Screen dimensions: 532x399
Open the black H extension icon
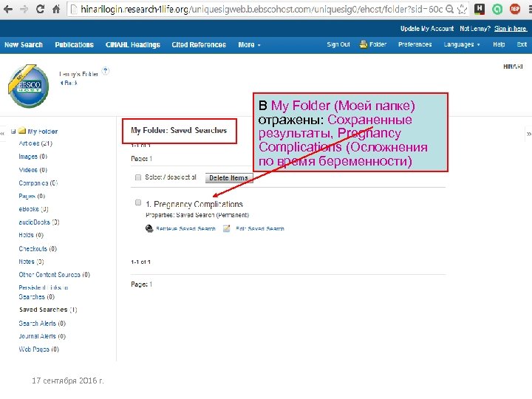pyautogui.click(x=480, y=9)
